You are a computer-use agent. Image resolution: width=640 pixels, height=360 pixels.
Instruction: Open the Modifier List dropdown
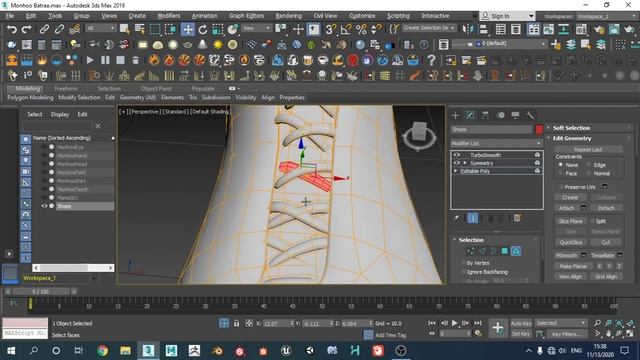pyautogui.click(x=496, y=143)
